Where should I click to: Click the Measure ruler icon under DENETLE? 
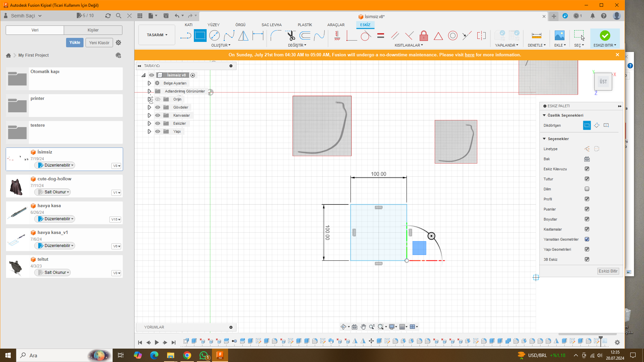[536, 36]
